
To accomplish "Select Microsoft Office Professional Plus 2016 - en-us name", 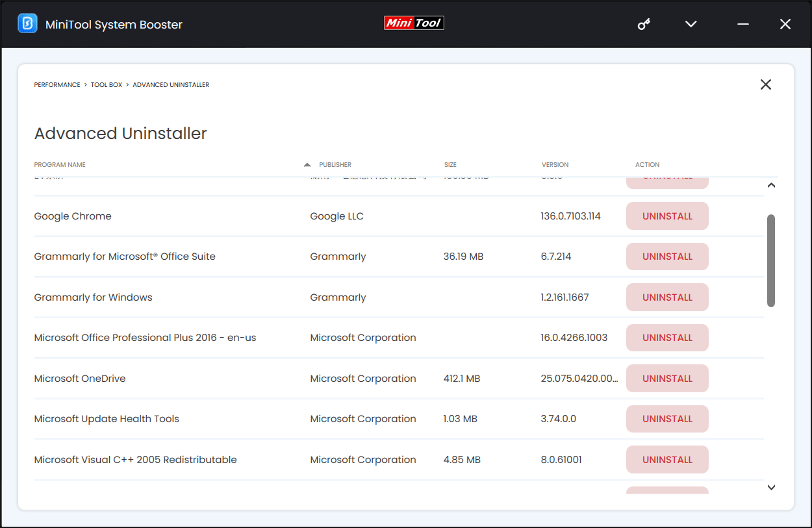I will point(145,338).
